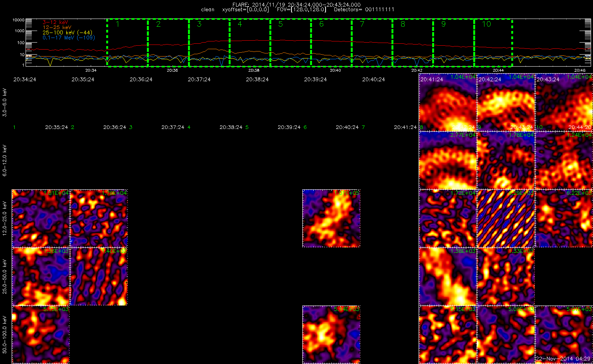Click the '10000' label on the count-rate axis
The height and width of the screenshot is (364, 593).
pos(19,20)
